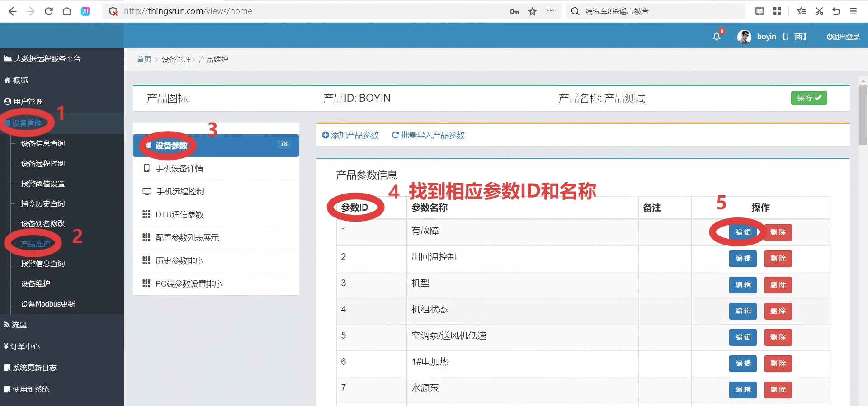Collapse the 设备管理 sidebar menu
The image size is (868, 406).
coord(27,123)
